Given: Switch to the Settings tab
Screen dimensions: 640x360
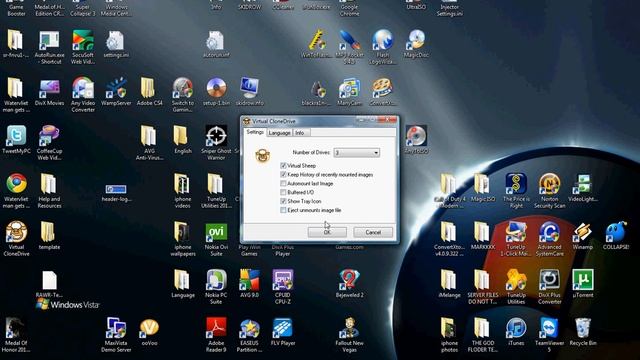Looking at the screenshot, I should pos(255,132).
